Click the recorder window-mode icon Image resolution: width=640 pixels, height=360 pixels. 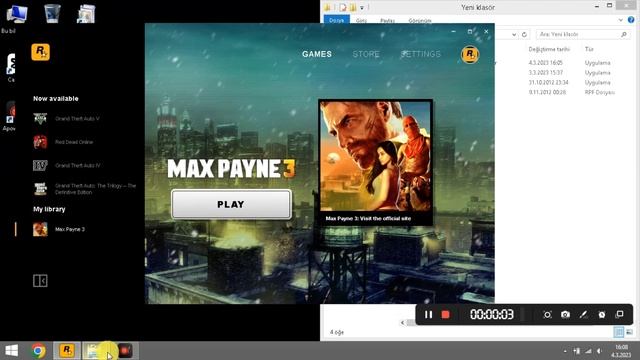coord(620,314)
